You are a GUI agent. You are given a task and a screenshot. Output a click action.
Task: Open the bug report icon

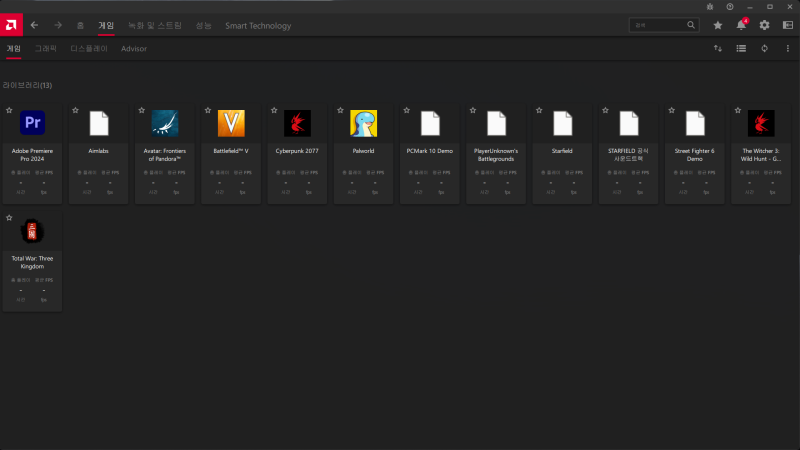coord(710,7)
